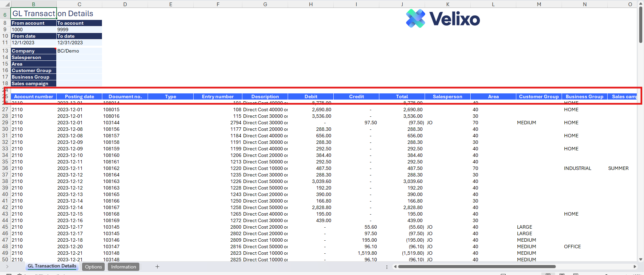The width and height of the screenshot is (644, 275).
Task: Select row 36 header
Action: point(5,168)
